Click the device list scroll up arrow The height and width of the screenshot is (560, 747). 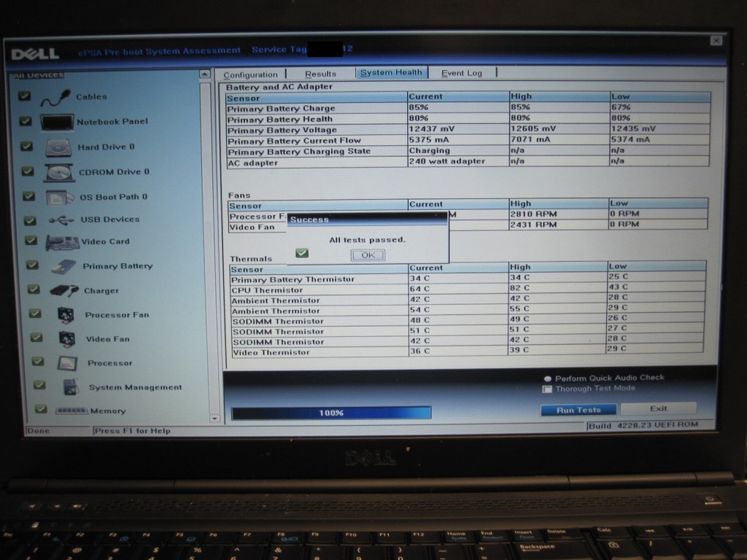(x=205, y=74)
